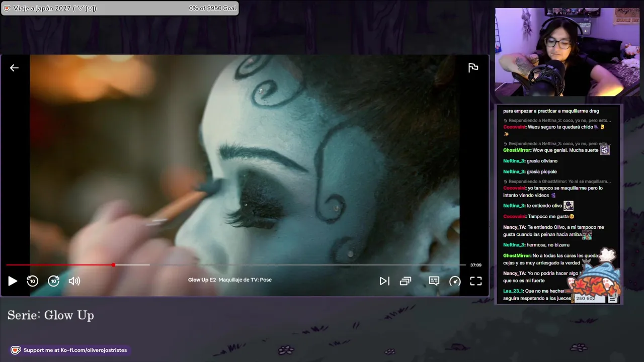Image resolution: width=644 pixels, height=362 pixels.
Task: Skip forward ten seconds
Action: [x=53, y=281]
